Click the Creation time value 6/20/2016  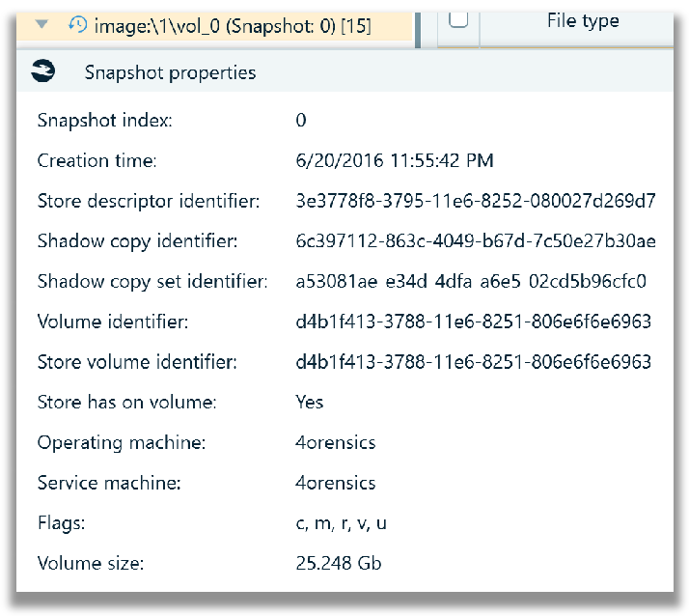395,160
